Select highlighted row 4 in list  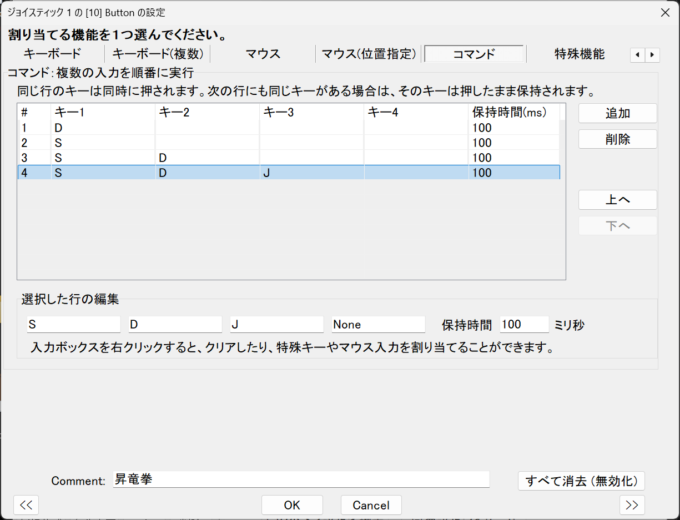[288, 173]
